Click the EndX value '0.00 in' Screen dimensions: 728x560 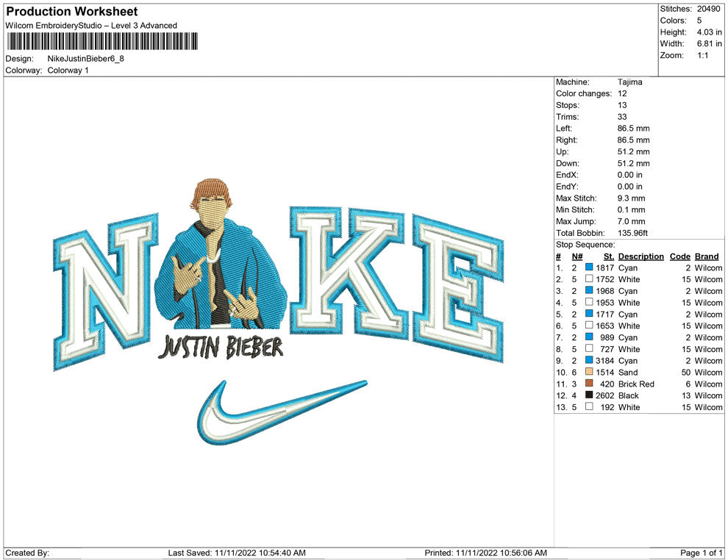point(630,175)
